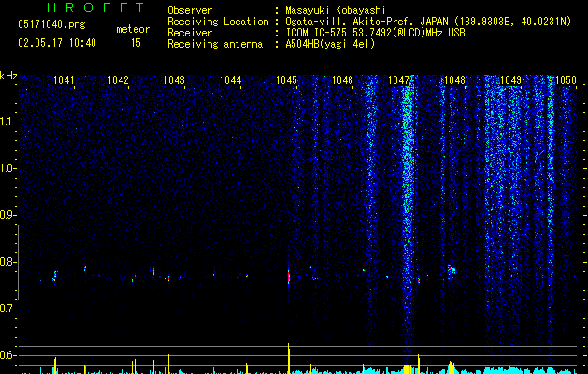588x374 pixels.
Task: Click the 0.8 frequency axis label
Action: [x=7, y=262]
